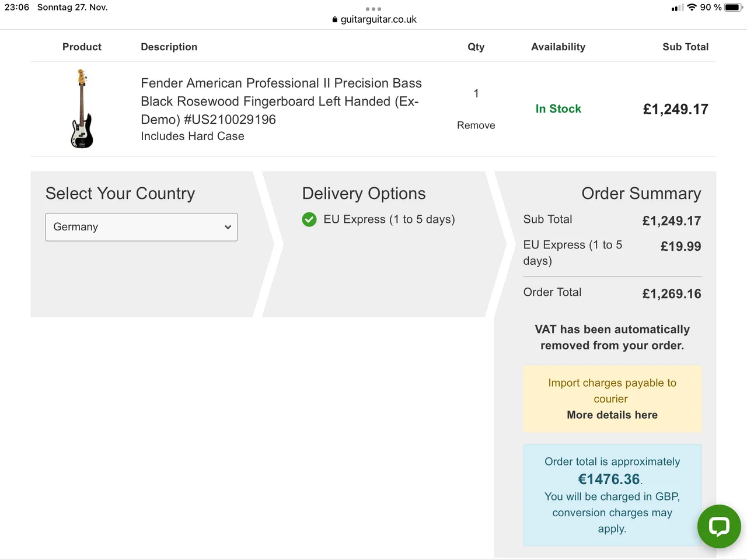This screenshot has width=747, height=560.
Task: Tap the cellular signal bars icon
Action: coord(677,8)
